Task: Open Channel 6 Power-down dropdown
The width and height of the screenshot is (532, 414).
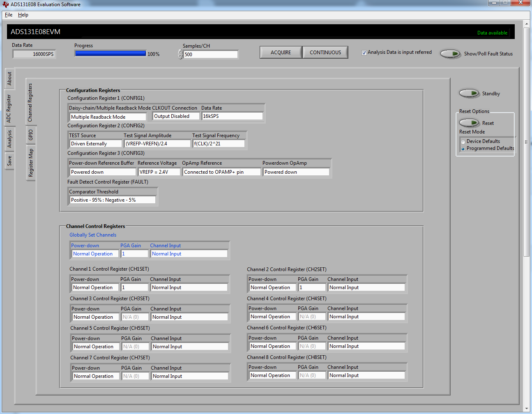Action: point(273,346)
